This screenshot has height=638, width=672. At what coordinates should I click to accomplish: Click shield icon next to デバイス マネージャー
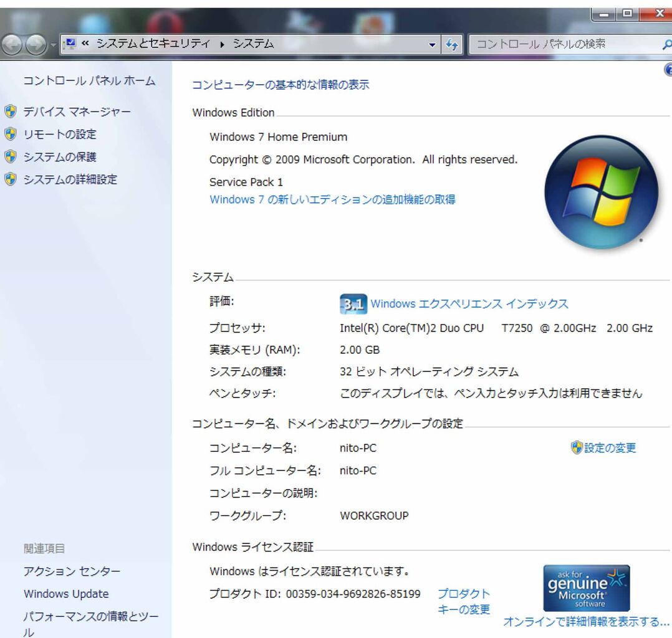pyautogui.click(x=11, y=112)
